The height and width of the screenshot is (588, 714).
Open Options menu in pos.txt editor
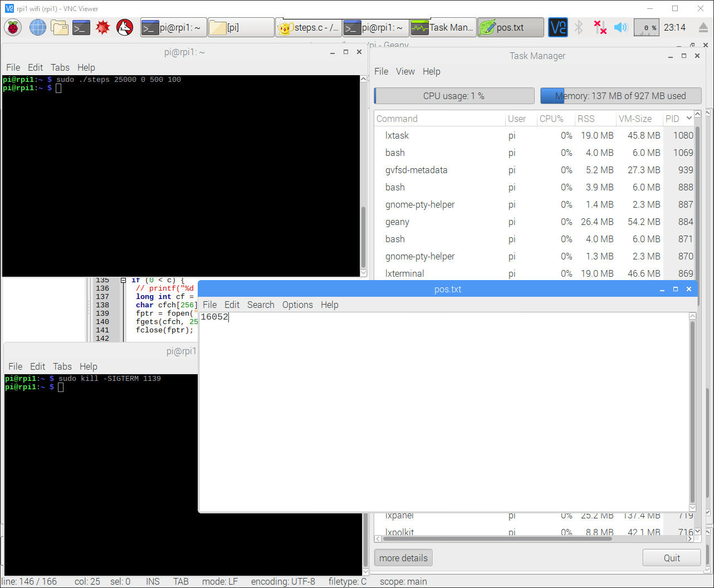(297, 305)
